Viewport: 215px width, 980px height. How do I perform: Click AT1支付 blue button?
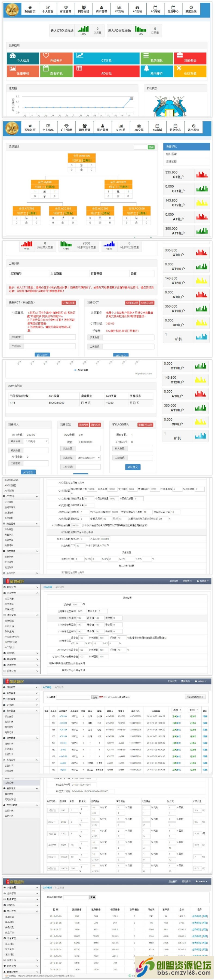point(29,472)
